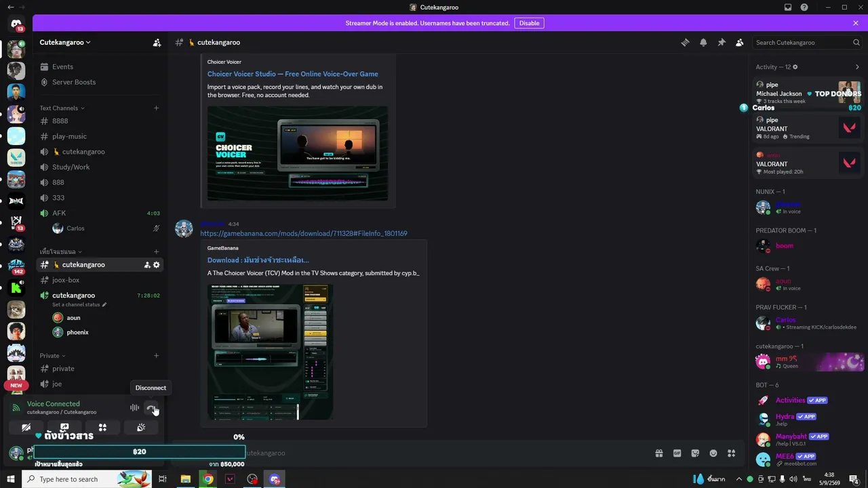The height and width of the screenshot is (488, 868).
Task: Open the Threads icon in channel header
Action: (x=685, y=42)
